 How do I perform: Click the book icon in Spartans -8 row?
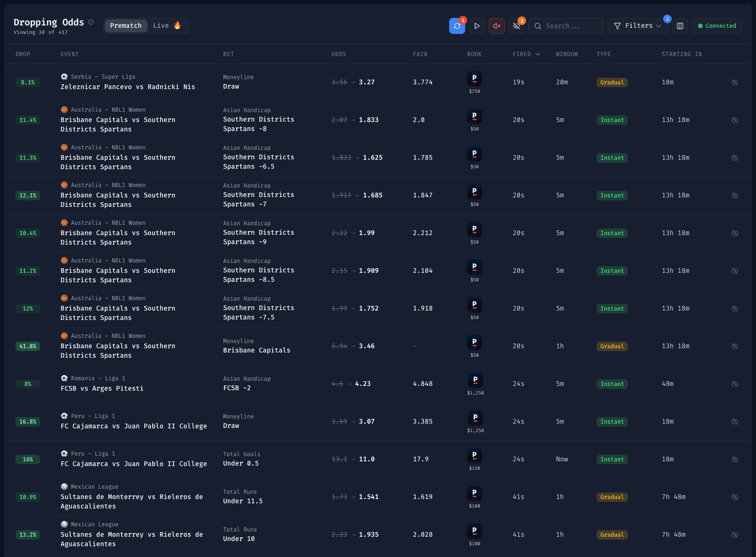click(474, 116)
